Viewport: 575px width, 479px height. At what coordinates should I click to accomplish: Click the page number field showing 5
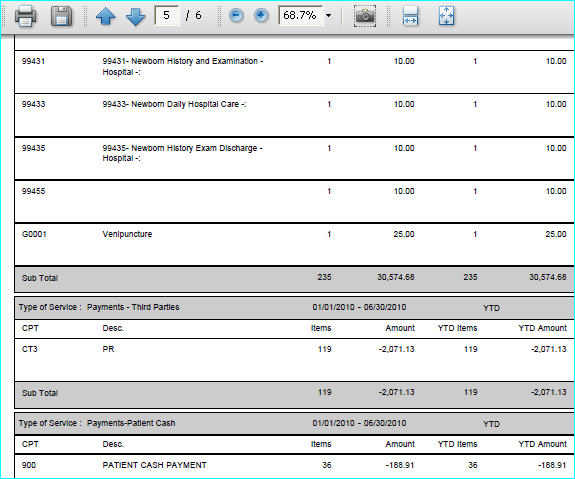[167, 15]
